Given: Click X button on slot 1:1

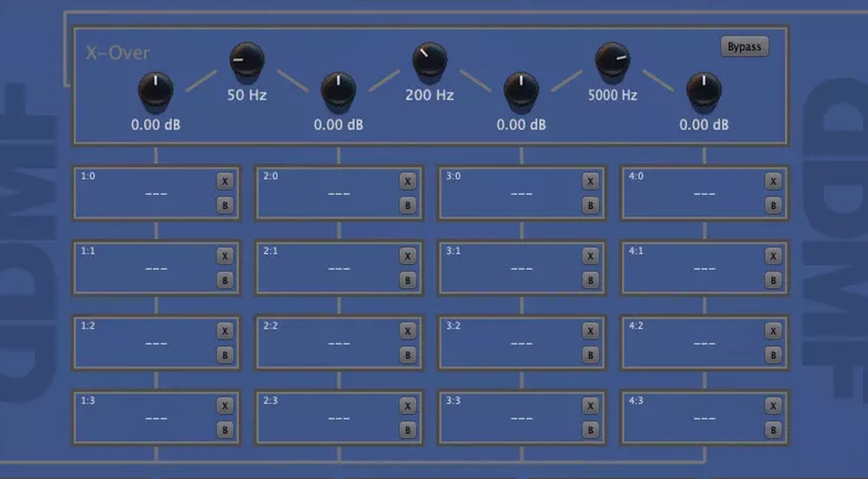Looking at the screenshot, I should click(225, 256).
